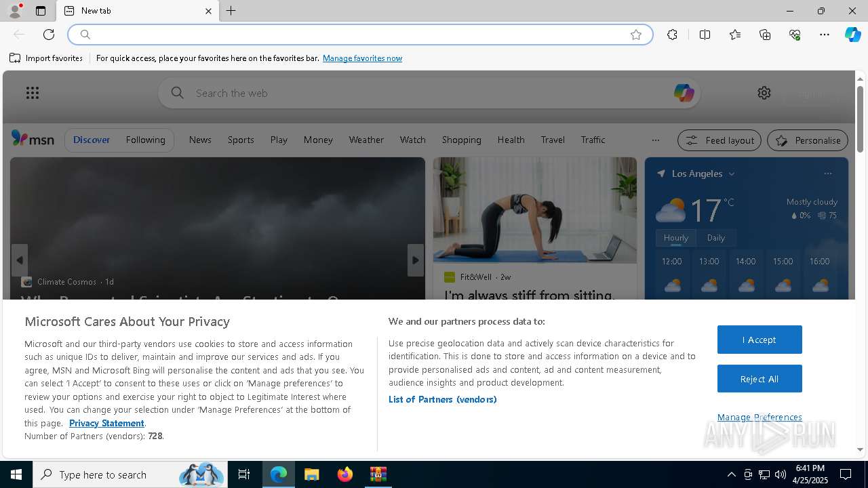Image resolution: width=868 pixels, height=488 pixels.
Task: Close the New tab tab
Action: point(208,11)
